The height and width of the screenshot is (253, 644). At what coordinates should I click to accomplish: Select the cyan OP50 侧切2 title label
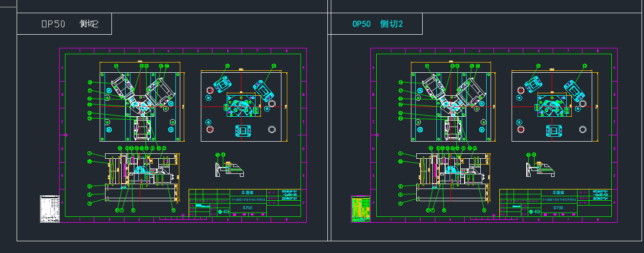pyautogui.click(x=378, y=24)
